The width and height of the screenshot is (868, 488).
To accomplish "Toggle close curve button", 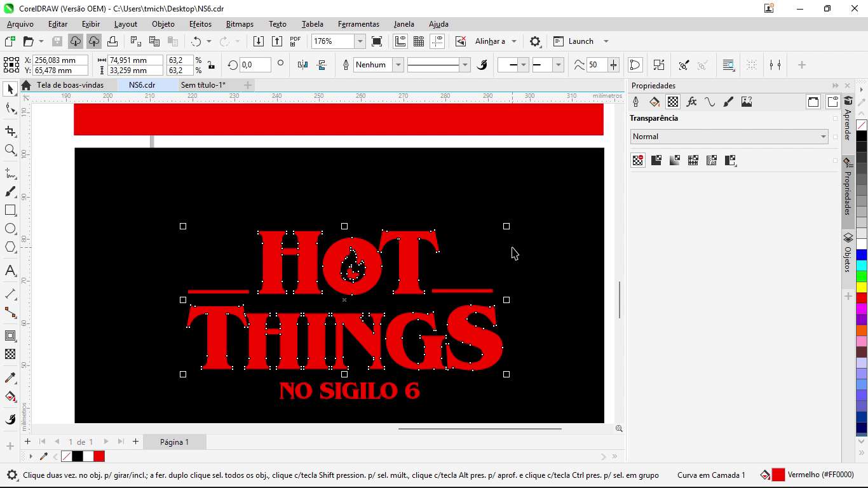I will point(635,65).
